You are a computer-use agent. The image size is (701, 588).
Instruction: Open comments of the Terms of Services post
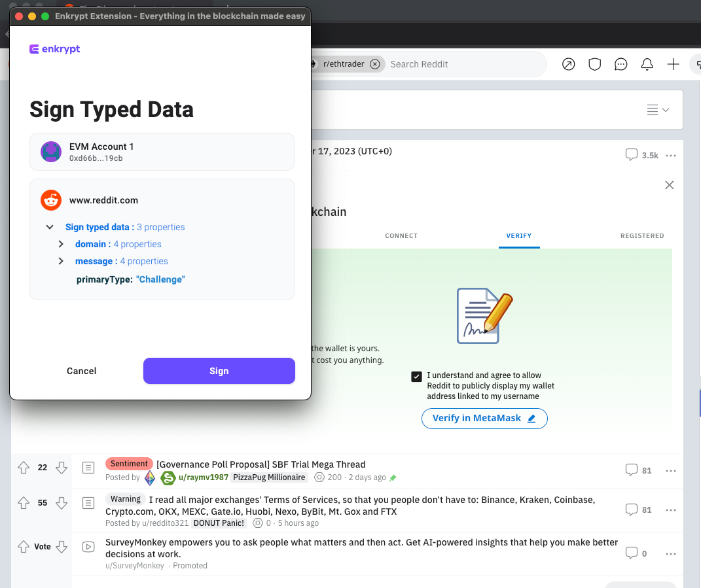tap(638, 510)
